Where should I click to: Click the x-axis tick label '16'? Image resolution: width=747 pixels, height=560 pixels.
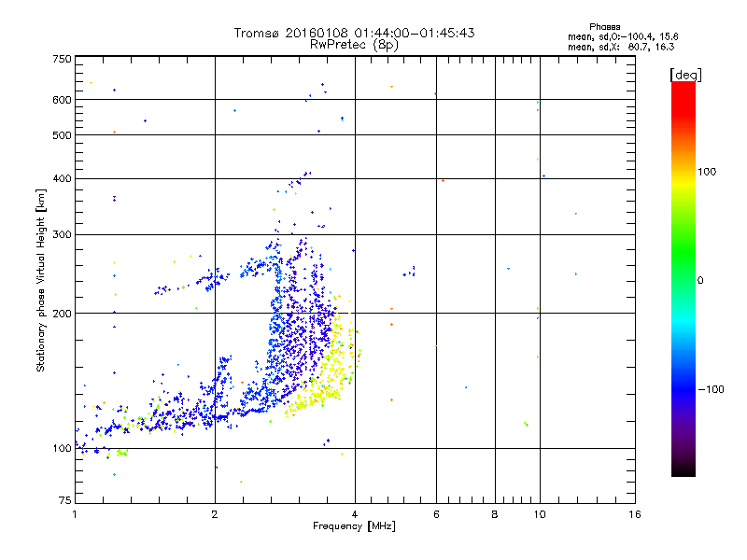pos(635,514)
